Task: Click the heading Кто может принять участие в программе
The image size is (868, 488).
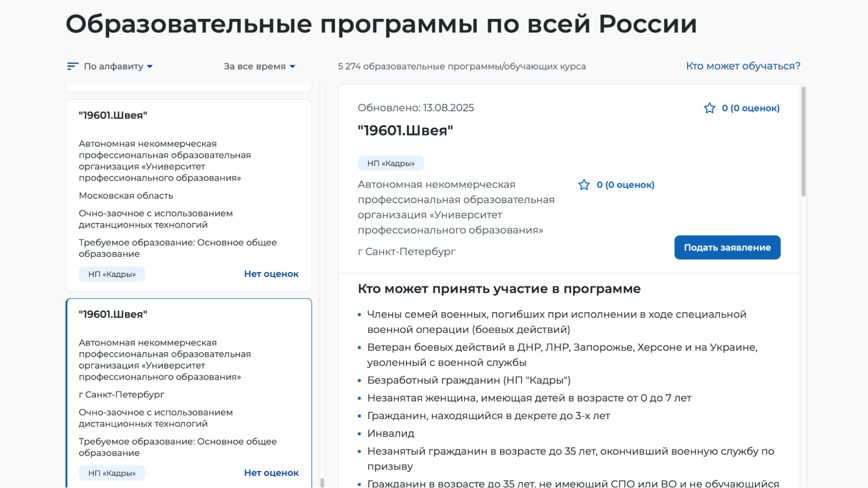Action: click(499, 289)
